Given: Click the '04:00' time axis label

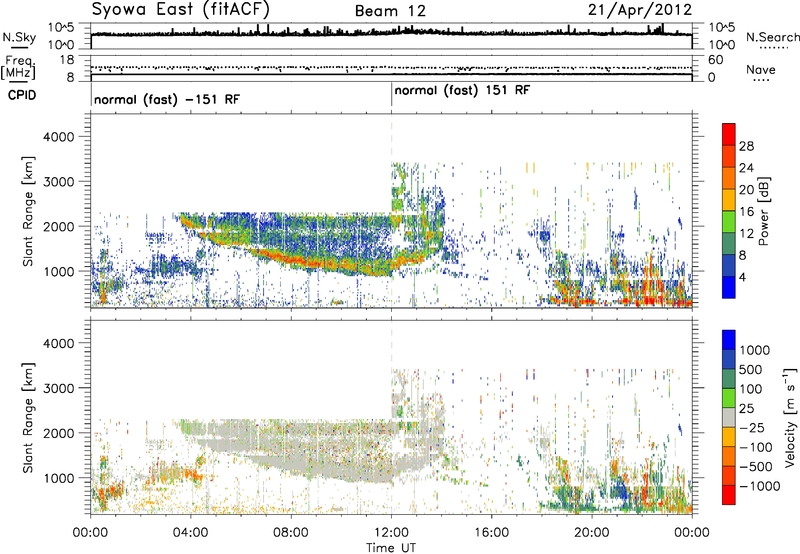Looking at the screenshot, I should pyautogui.click(x=190, y=533).
